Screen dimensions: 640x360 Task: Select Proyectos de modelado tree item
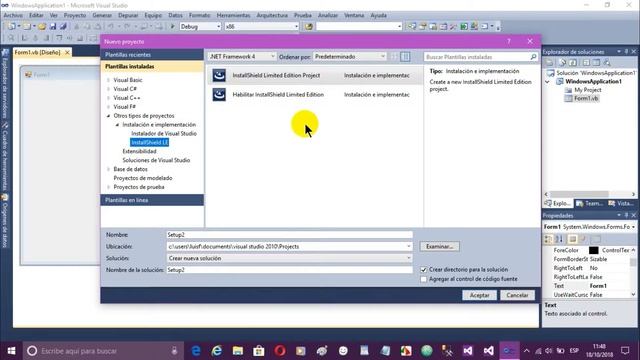click(142, 178)
